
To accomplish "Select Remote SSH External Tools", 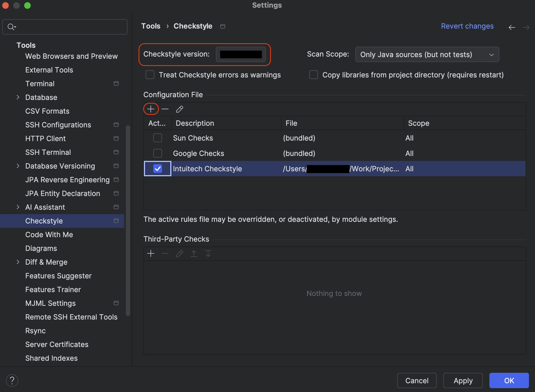I will click(x=71, y=317).
